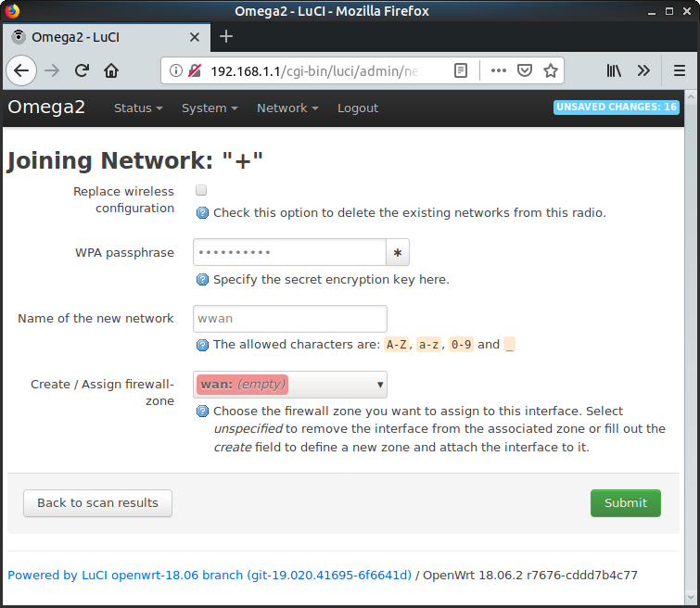Click help icon beside allowed characters hint
This screenshot has width=700, height=608.
202,345
